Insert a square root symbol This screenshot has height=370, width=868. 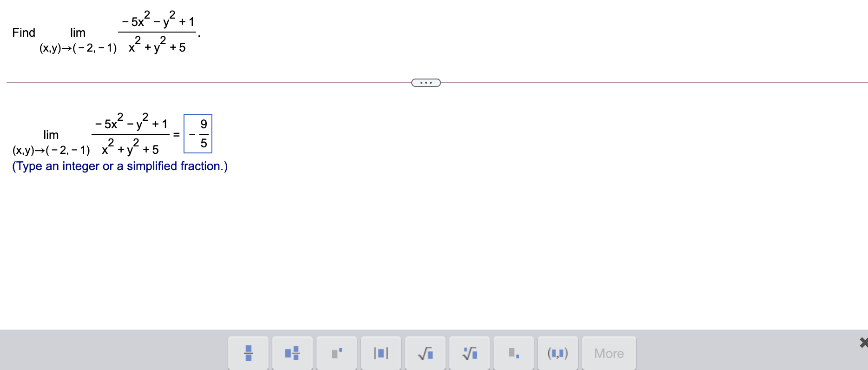425,353
